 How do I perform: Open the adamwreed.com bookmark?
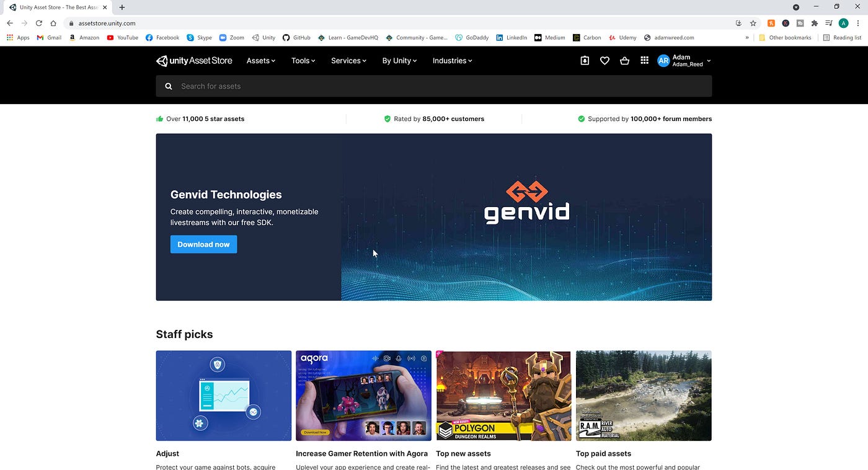click(669, 38)
